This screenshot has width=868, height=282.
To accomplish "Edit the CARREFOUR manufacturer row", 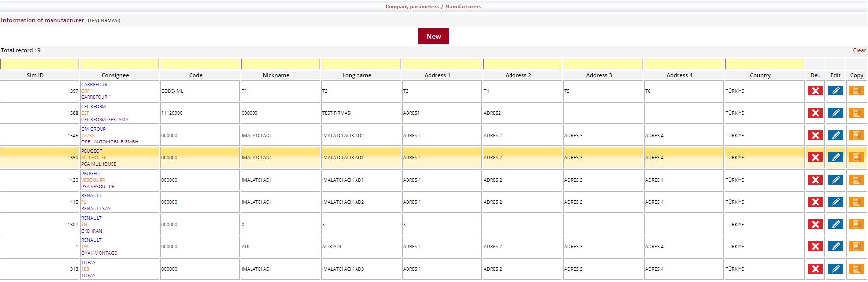I will 836,91.
